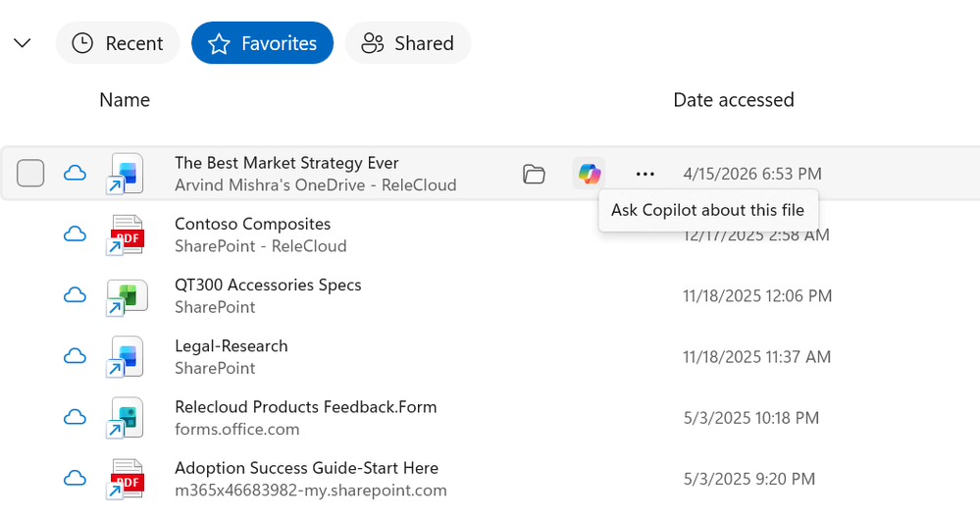The image size is (980, 520).
Task: Select The Best Market Strategy Ever checkbox
Action: coord(31,174)
